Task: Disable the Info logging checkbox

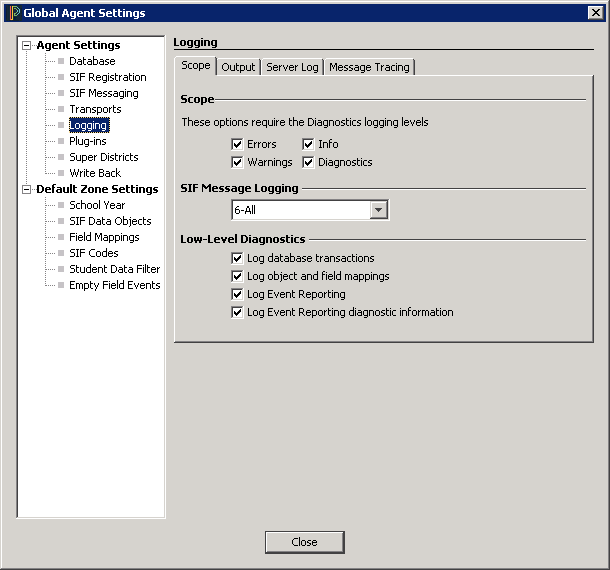Action: pyautogui.click(x=309, y=144)
